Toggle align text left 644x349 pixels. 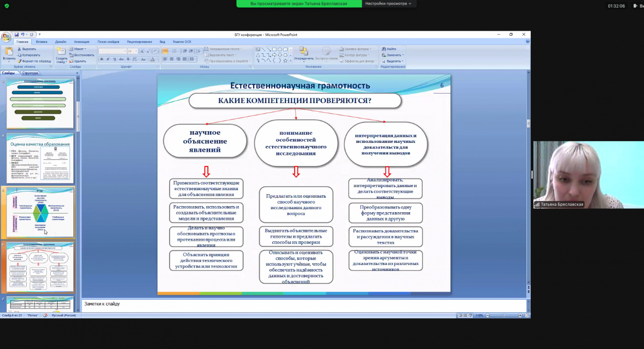[x=165, y=59]
